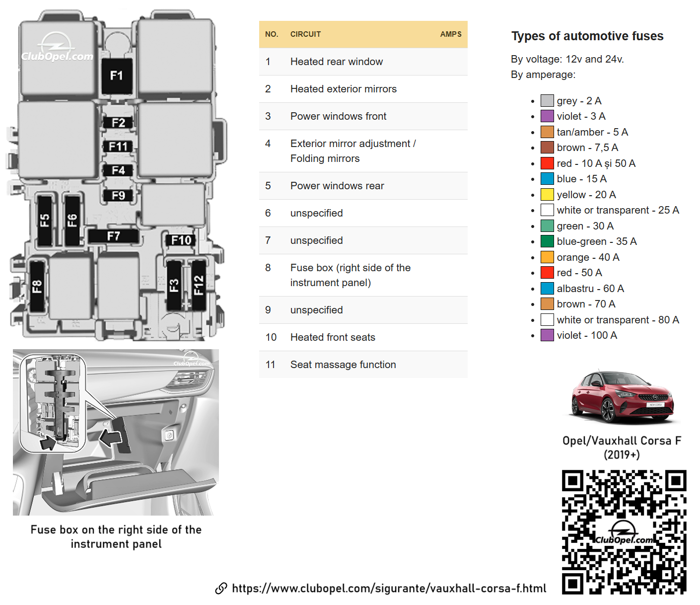Viewport: 700px width, 605px height.
Task: Select the 'Heated rear window' row
Action: click(363, 62)
